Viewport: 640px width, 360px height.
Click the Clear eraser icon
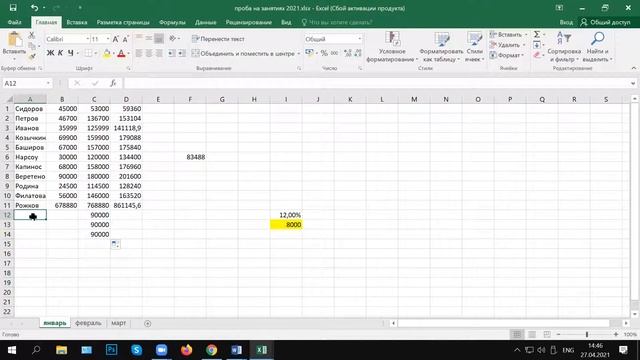tap(537, 55)
